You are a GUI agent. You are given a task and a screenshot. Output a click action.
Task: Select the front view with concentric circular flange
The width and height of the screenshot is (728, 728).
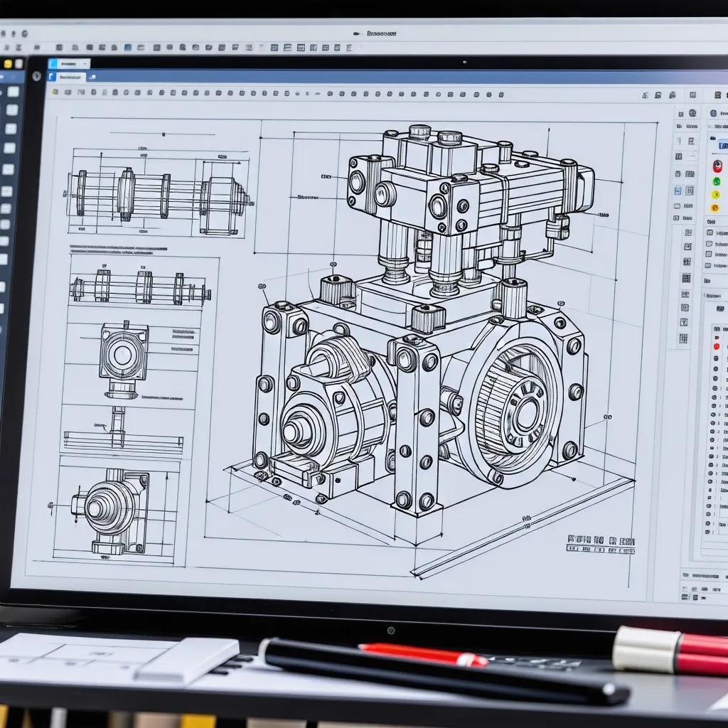click(x=124, y=359)
